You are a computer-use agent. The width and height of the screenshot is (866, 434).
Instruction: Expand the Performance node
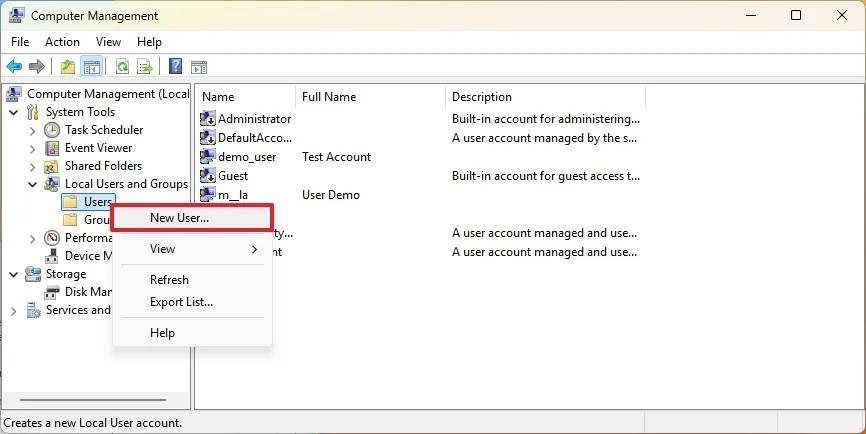33,239
